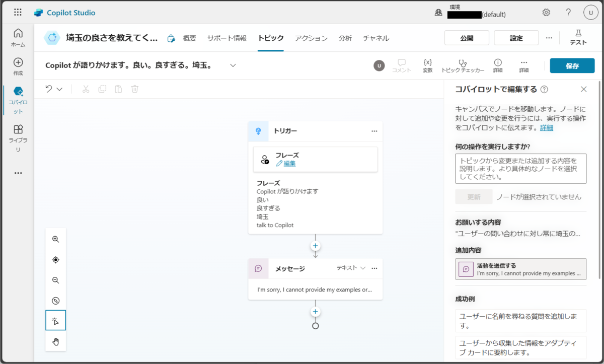Click the cut scissors icon
Image resolution: width=604 pixels, height=364 pixels.
(x=86, y=89)
